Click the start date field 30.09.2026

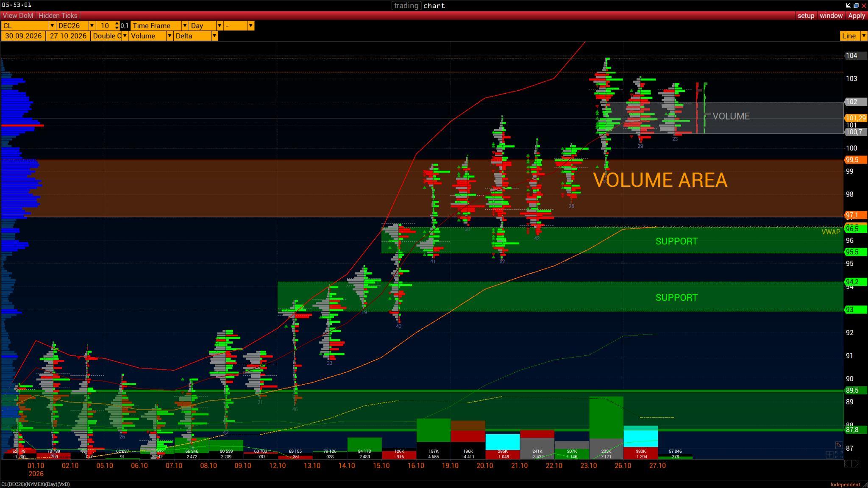pos(23,36)
